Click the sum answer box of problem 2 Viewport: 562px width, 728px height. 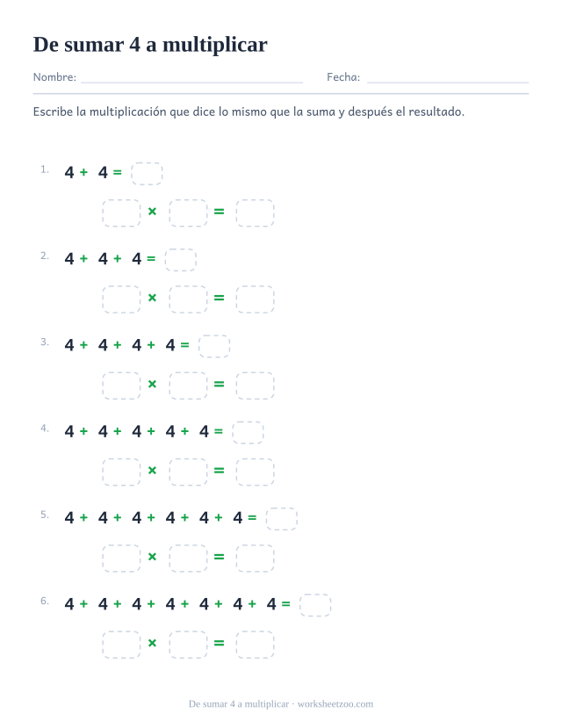point(181,260)
